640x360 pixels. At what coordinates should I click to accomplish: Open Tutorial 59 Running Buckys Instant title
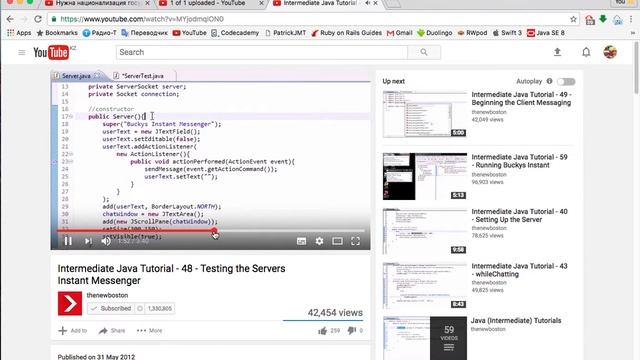click(519, 161)
